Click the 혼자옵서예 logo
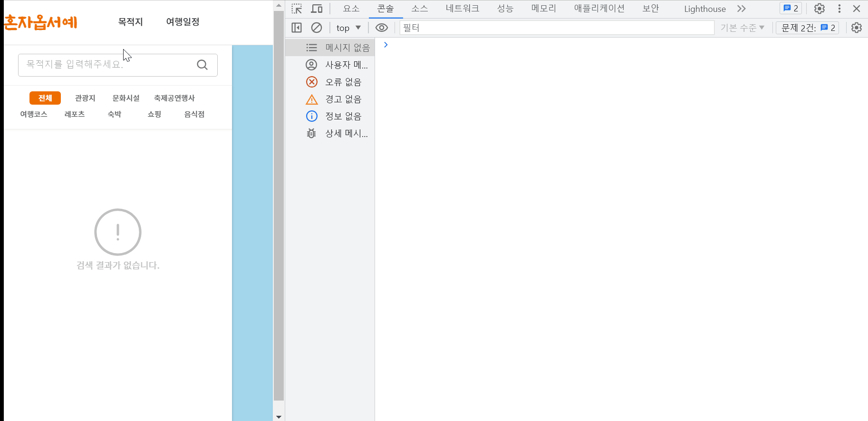The width and height of the screenshot is (868, 421). [x=40, y=22]
